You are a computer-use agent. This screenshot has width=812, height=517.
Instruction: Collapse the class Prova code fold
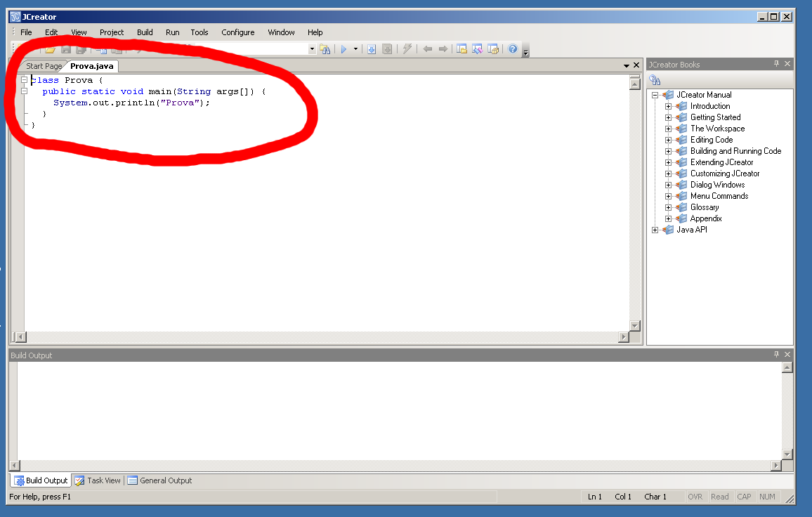point(24,80)
